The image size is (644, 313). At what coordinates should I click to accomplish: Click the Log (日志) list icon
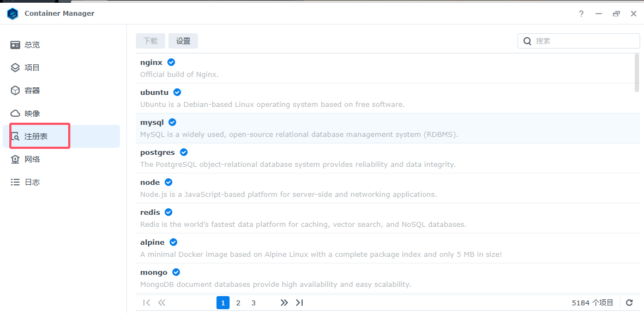pos(15,182)
